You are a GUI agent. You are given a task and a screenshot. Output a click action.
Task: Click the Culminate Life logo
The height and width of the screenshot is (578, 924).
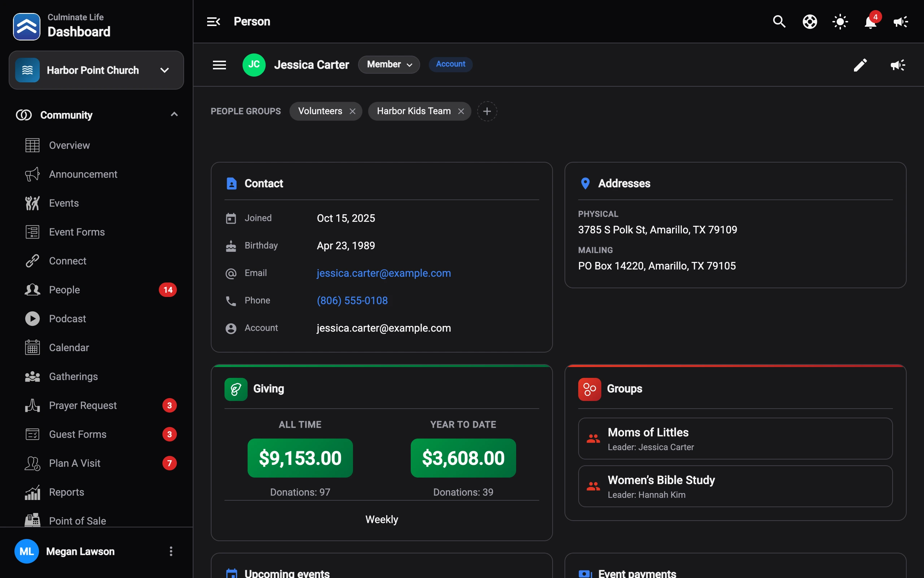tap(26, 26)
